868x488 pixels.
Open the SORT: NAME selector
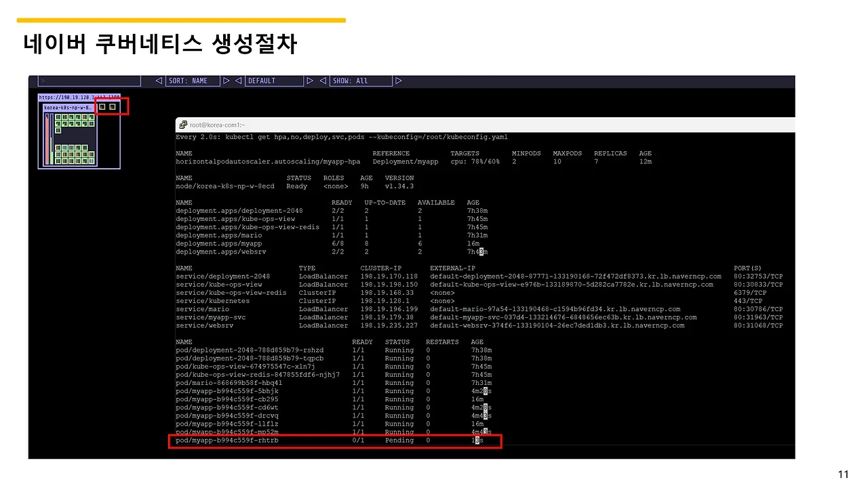(193, 81)
